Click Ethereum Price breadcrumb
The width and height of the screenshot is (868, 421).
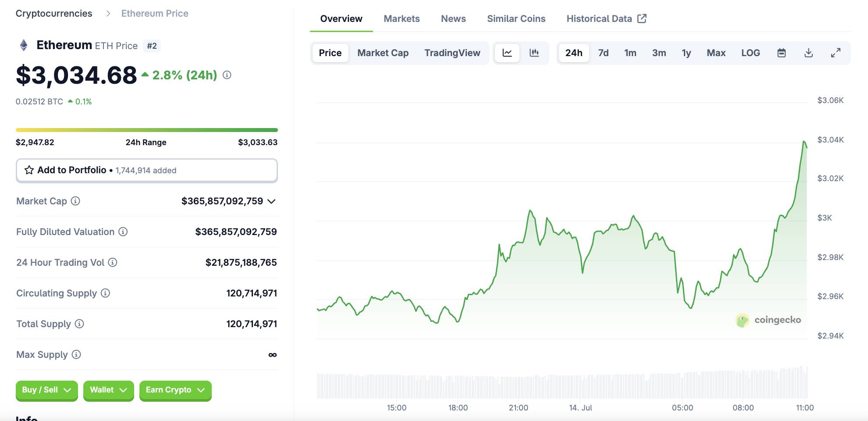point(155,14)
